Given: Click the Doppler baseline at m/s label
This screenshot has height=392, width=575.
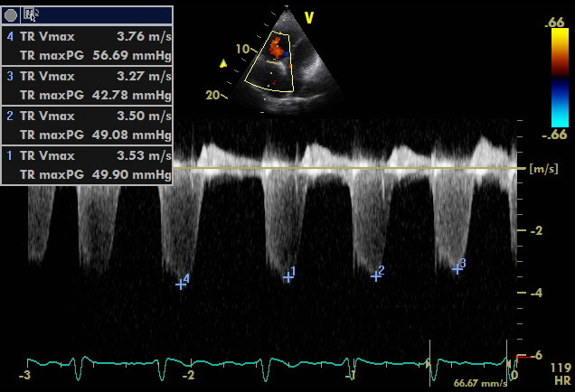Looking at the screenshot, I should [x=541, y=169].
